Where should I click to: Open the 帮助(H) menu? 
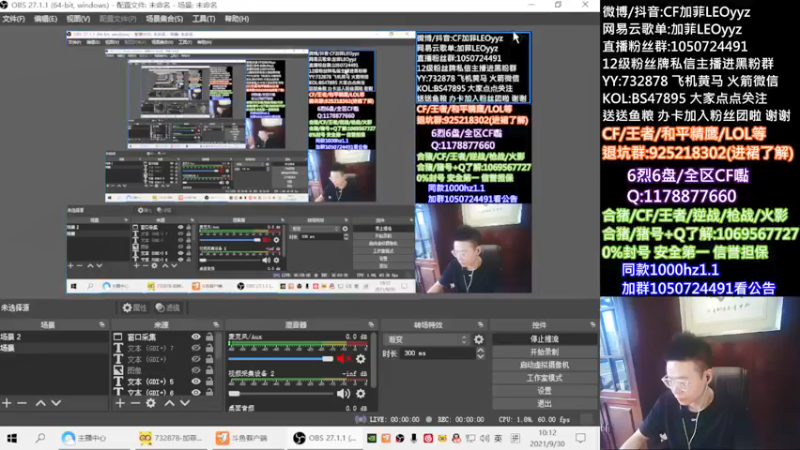click(x=237, y=19)
